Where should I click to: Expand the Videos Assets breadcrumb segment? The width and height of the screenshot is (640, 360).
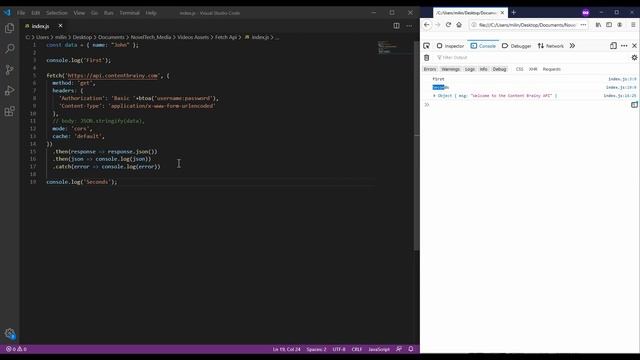tap(193, 37)
